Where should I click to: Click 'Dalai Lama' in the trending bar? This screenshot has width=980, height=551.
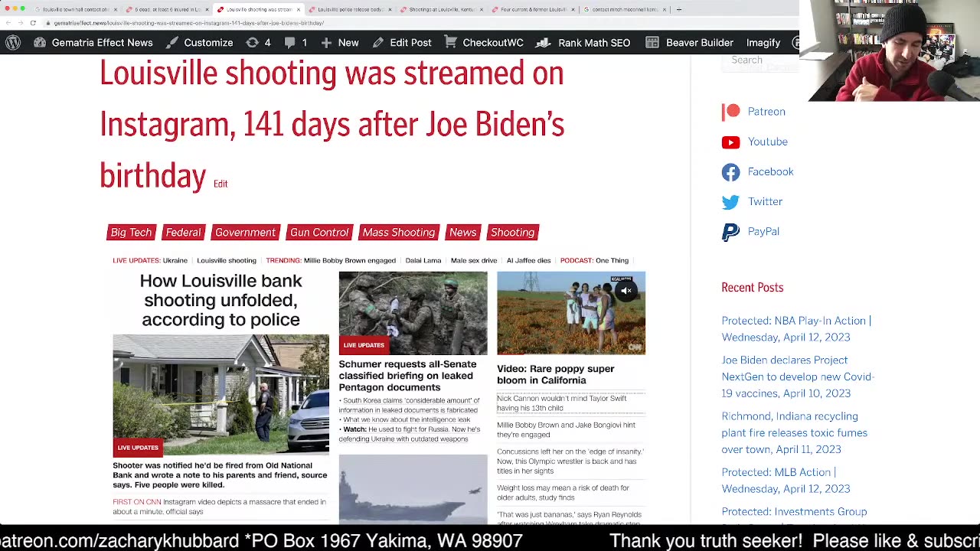pyautogui.click(x=423, y=260)
